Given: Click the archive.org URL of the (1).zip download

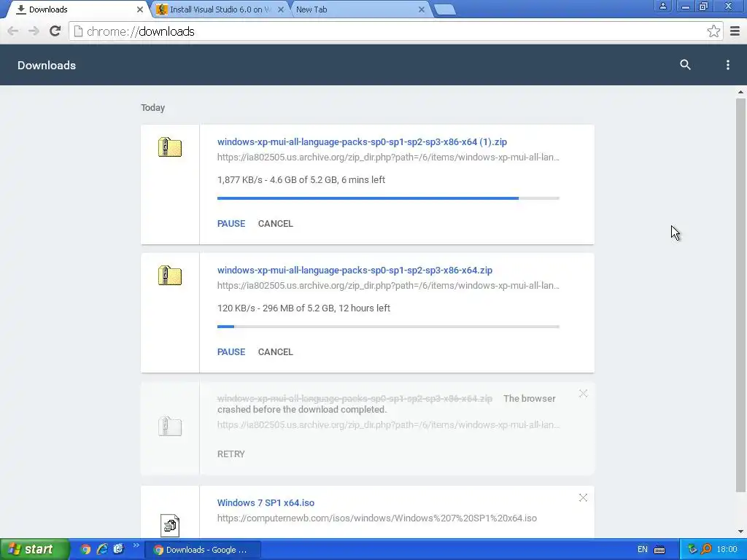Looking at the screenshot, I should pos(388,157).
